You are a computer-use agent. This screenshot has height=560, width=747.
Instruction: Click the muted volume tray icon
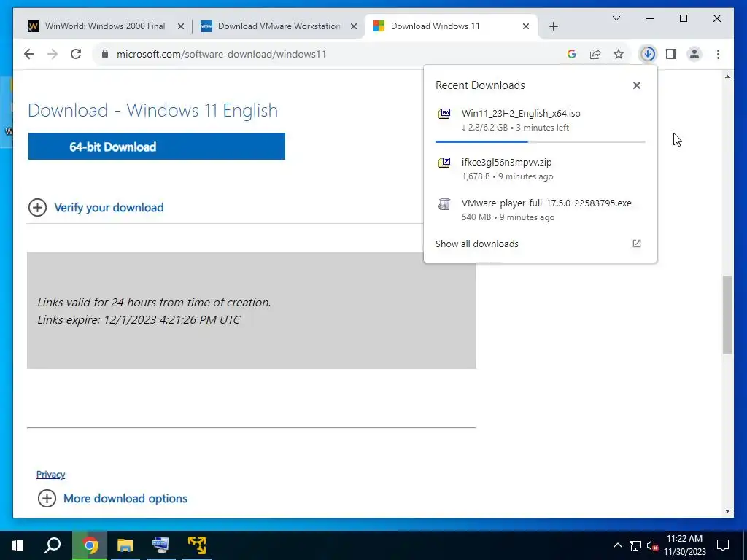click(653, 545)
